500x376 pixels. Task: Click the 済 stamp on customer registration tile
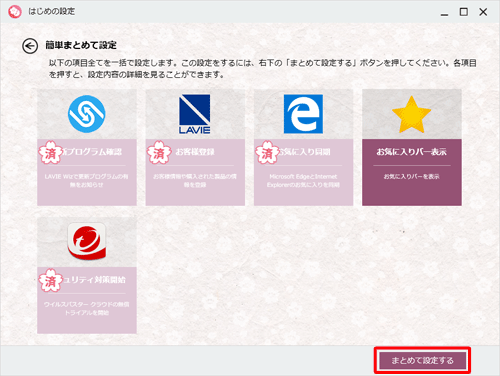click(159, 153)
